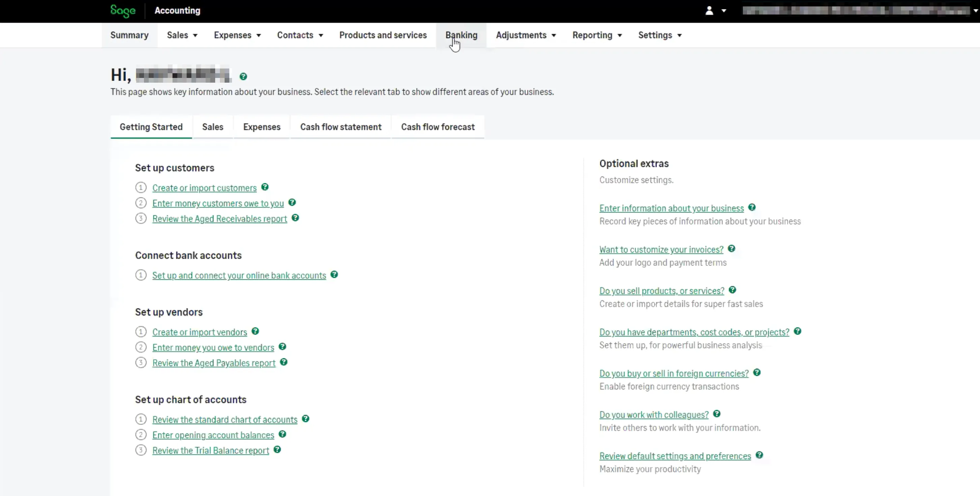Viewport: 980px width, 496px height.
Task: Open Enter information about your business
Action: 671,208
